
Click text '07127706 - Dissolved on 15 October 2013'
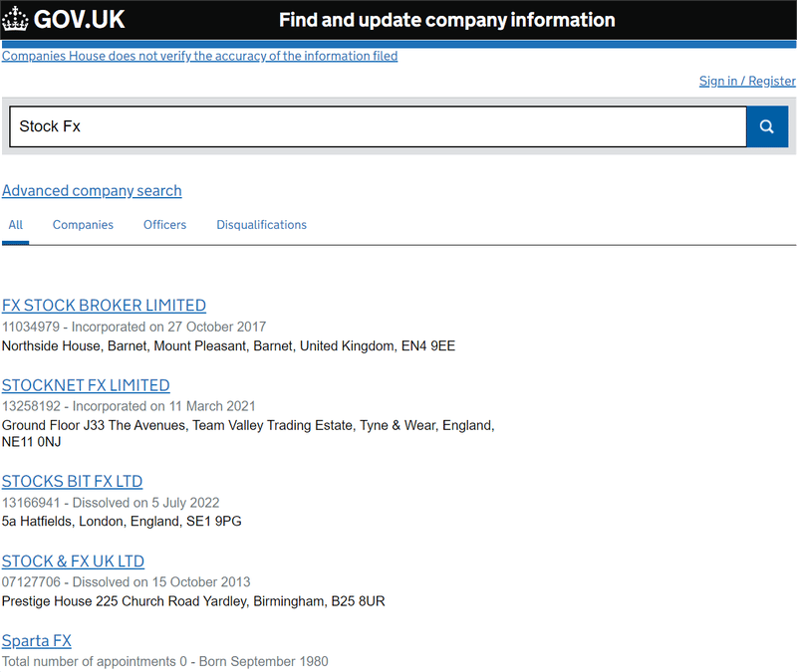coord(127,582)
